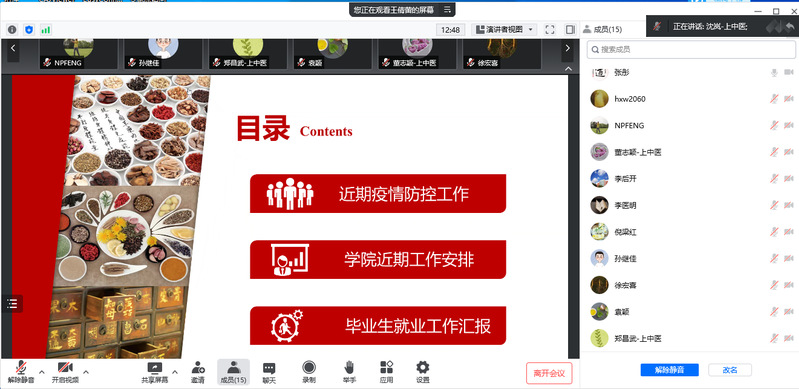Enter fullscreen mode via toolbar icon
799x389 pixels.
550,30
